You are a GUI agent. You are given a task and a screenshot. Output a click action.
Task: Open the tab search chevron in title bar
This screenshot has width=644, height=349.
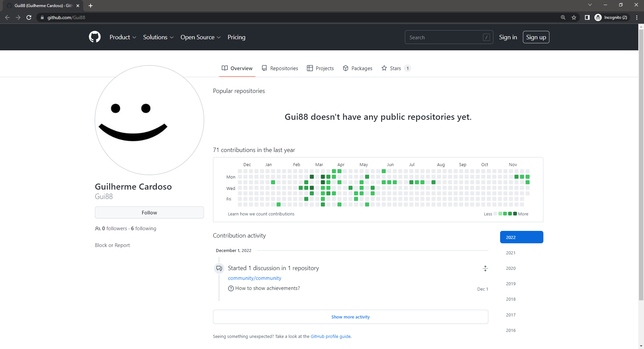pyautogui.click(x=590, y=5)
